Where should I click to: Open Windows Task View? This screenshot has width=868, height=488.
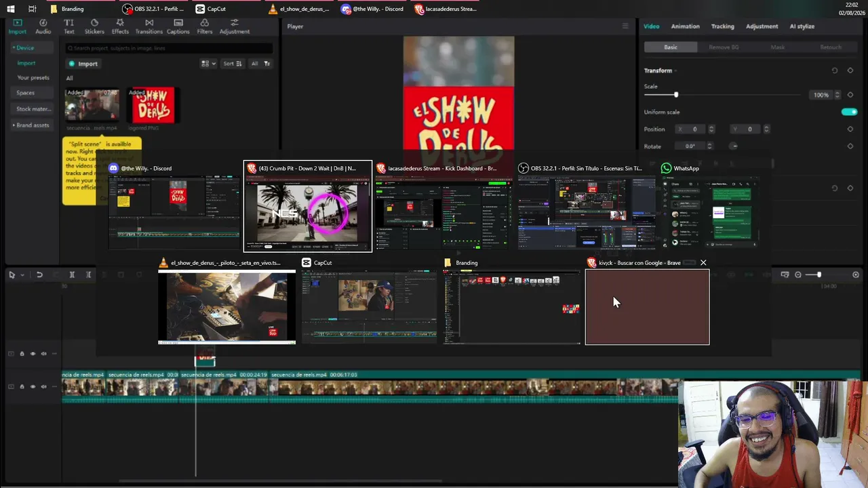pyautogui.click(x=33, y=9)
